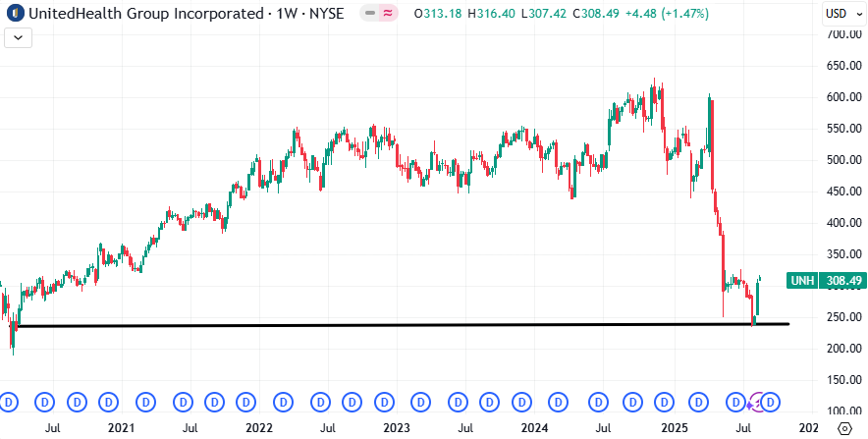Click the 550.00 price axis label
The image size is (868, 439).
tap(844, 129)
